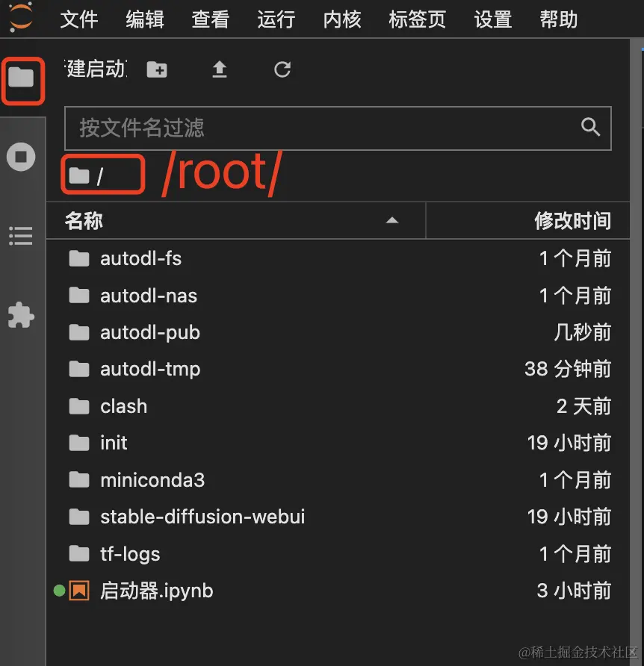Click the autodl-pub folder icon
Image resolution: width=644 pixels, height=666 pixels.
tap(79, 332)
